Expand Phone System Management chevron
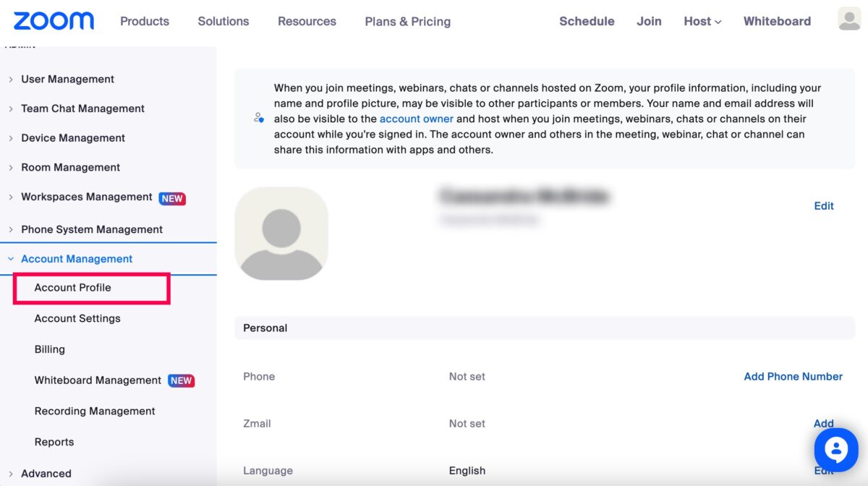Screen dimensions: 868x486 [11, 230]
